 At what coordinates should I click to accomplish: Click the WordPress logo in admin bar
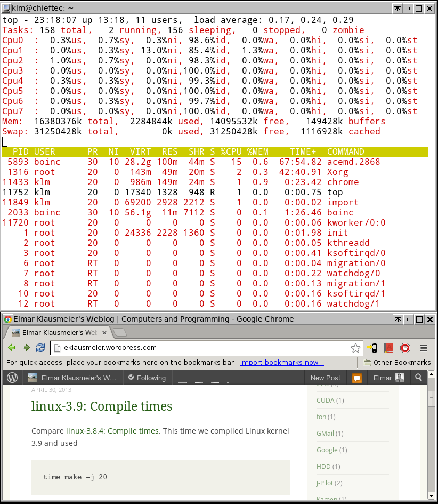coord(12,378)
